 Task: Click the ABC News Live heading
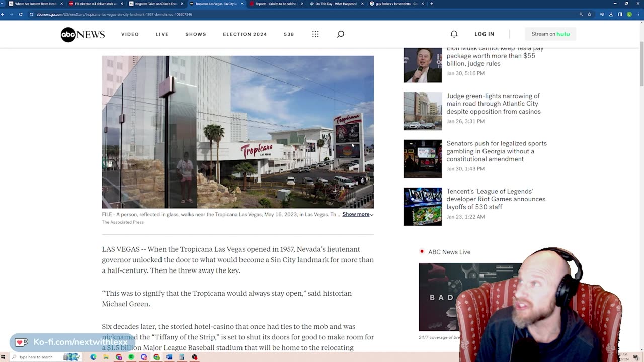[x=449, y=252]
